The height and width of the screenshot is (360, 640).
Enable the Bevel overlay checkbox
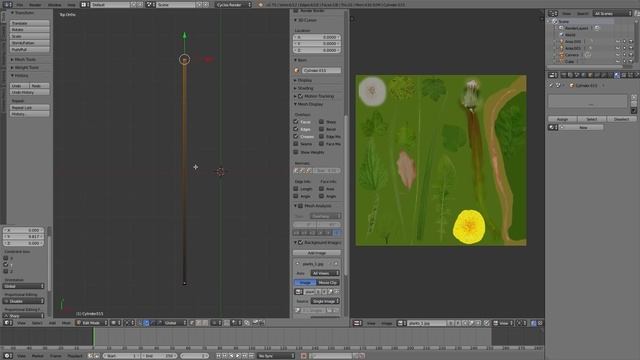point(321,129)
